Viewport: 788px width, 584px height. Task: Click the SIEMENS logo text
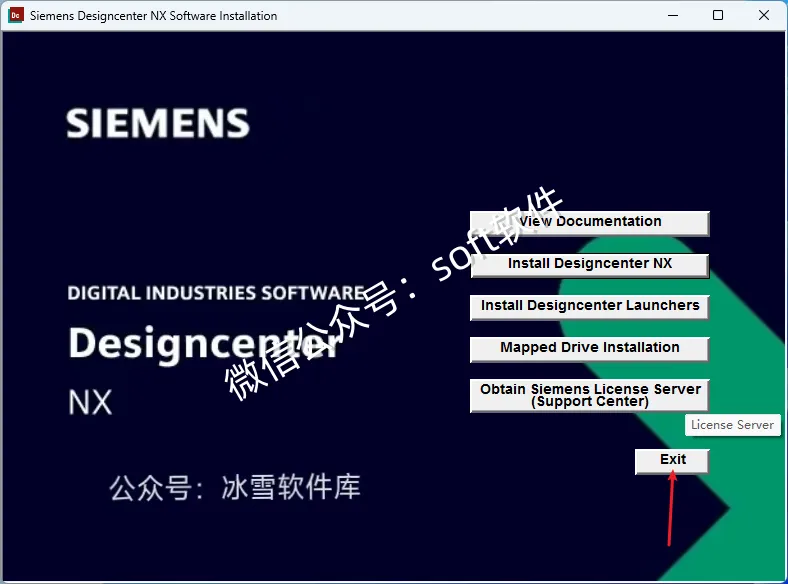coord(158,123)
